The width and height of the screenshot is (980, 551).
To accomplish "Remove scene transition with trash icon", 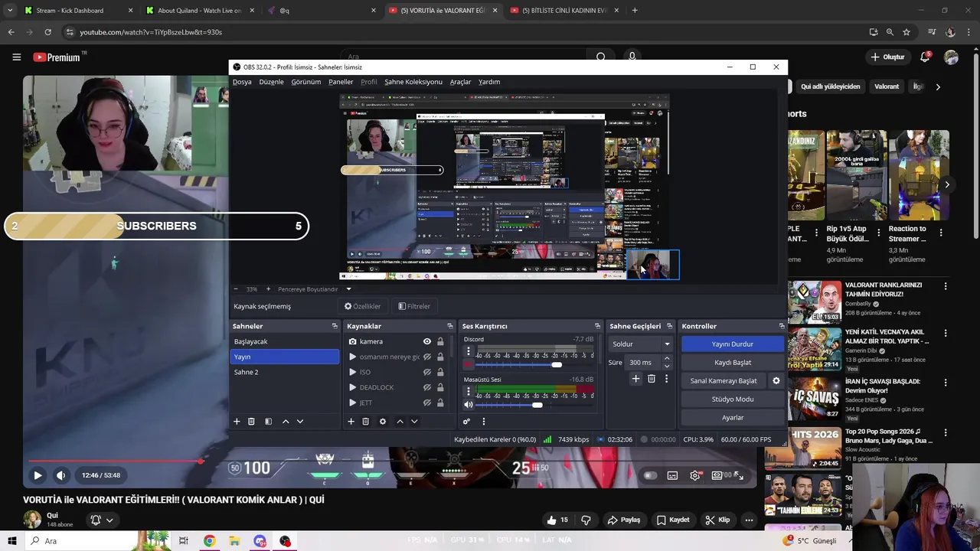I will point(652,378).
